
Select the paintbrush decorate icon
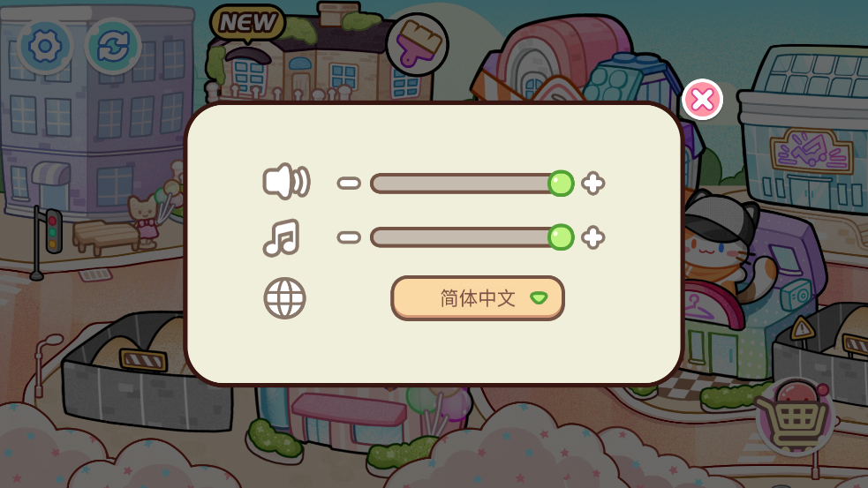pyautogui.click(x=418, y=44)
